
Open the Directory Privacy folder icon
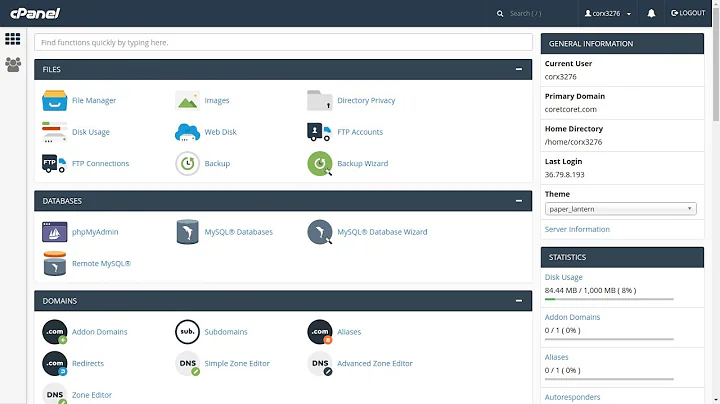click(320, 101)
